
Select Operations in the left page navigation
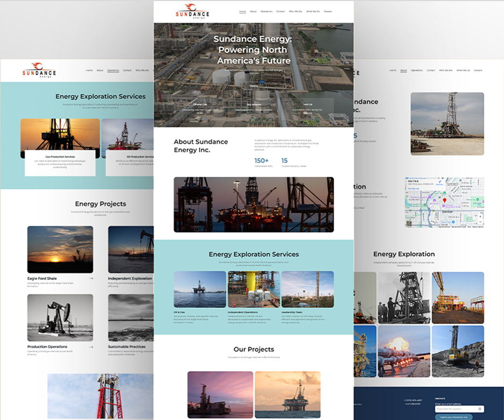(x=113, y=70)
